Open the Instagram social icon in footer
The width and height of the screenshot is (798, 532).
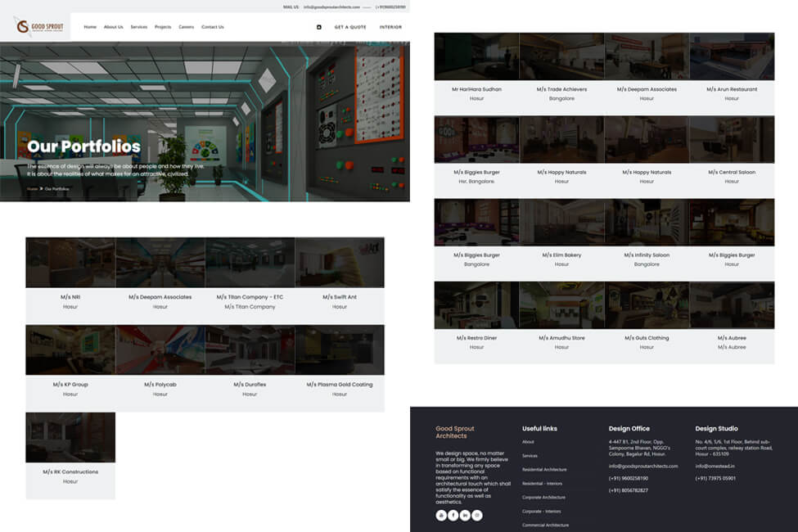pos(476,515)
